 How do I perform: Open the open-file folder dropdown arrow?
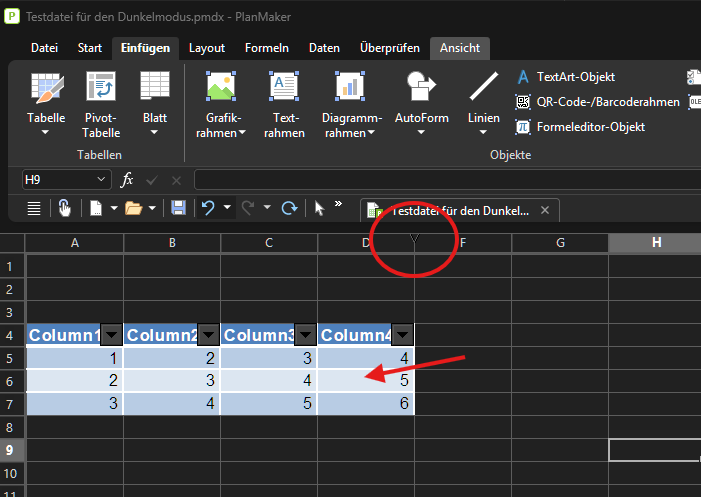coord(152,208)
